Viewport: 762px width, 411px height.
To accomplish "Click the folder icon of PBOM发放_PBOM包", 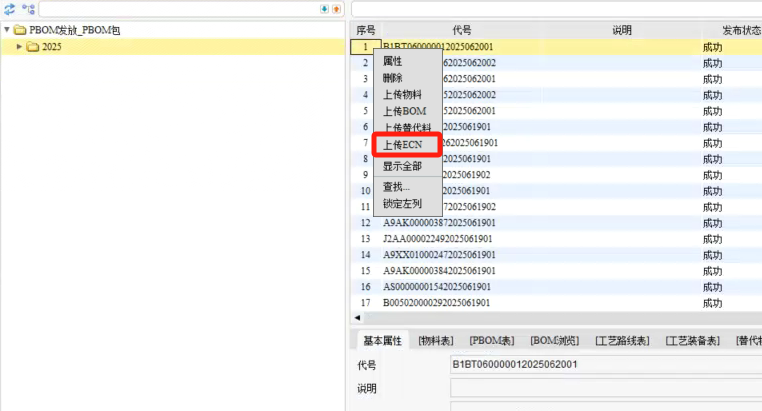I will click(20, 30).
